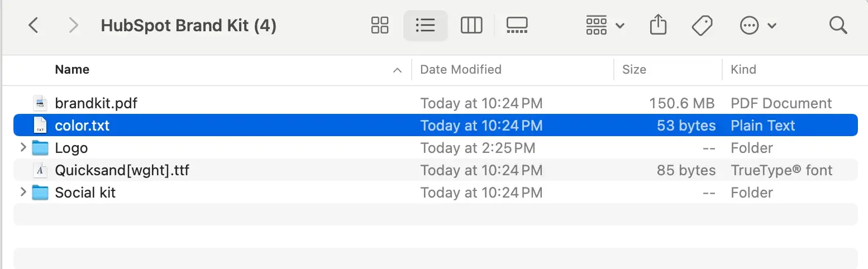Go back with the left chevron

click(34, 25)
